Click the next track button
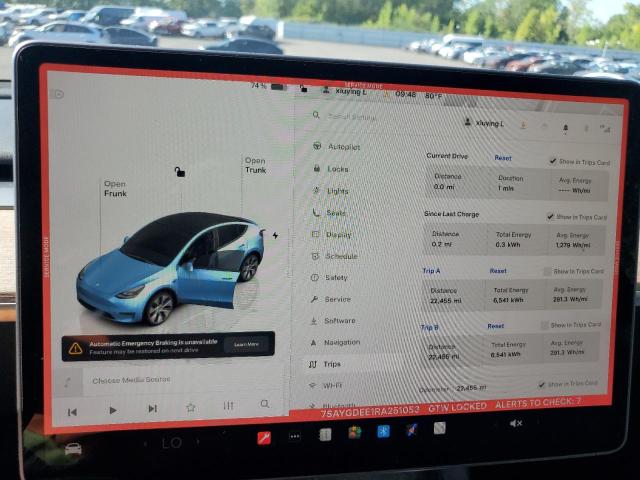Viewport: 640px width, 480px height. (x=152, y=409)
